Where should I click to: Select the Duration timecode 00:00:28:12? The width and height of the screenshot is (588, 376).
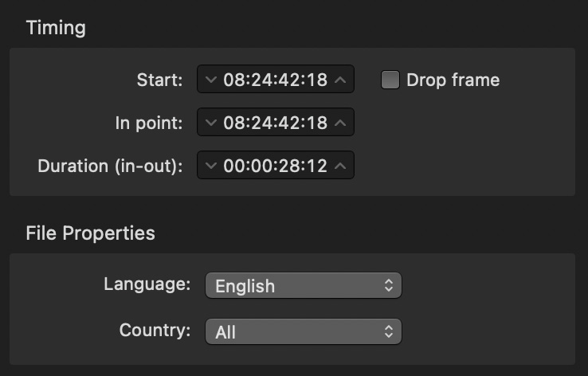[275, 166]
